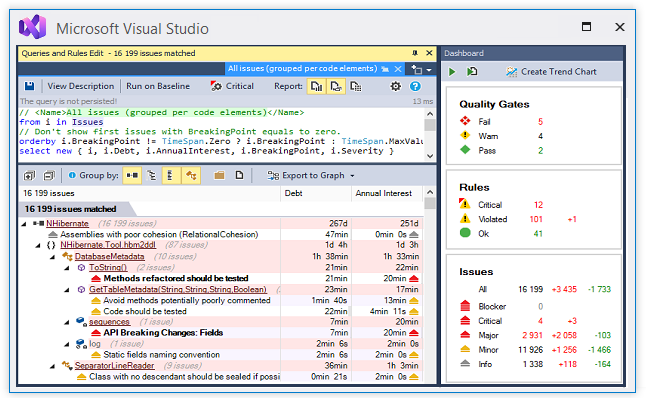Select 'Static fields naming convention' issue

[x=162, y=354]
